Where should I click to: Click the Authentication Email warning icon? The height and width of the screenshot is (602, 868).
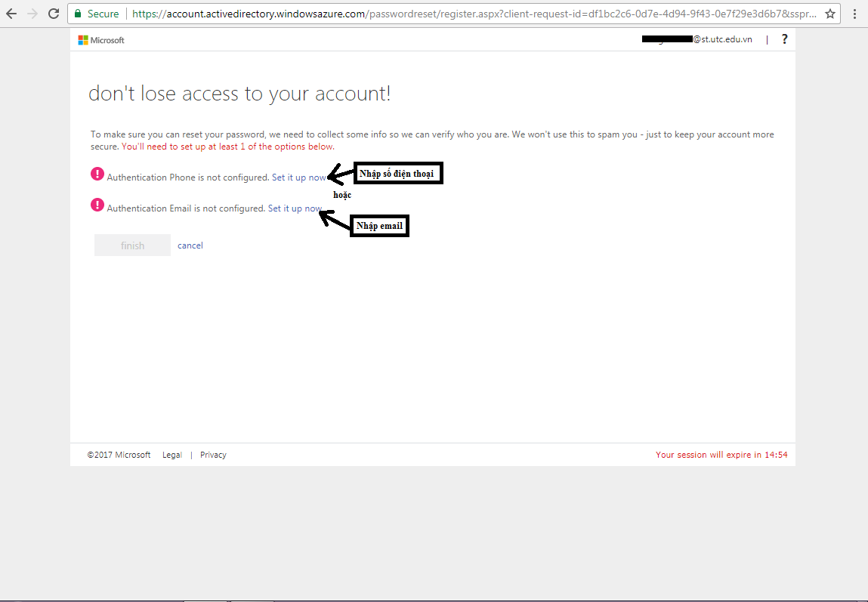click(97, 205)
